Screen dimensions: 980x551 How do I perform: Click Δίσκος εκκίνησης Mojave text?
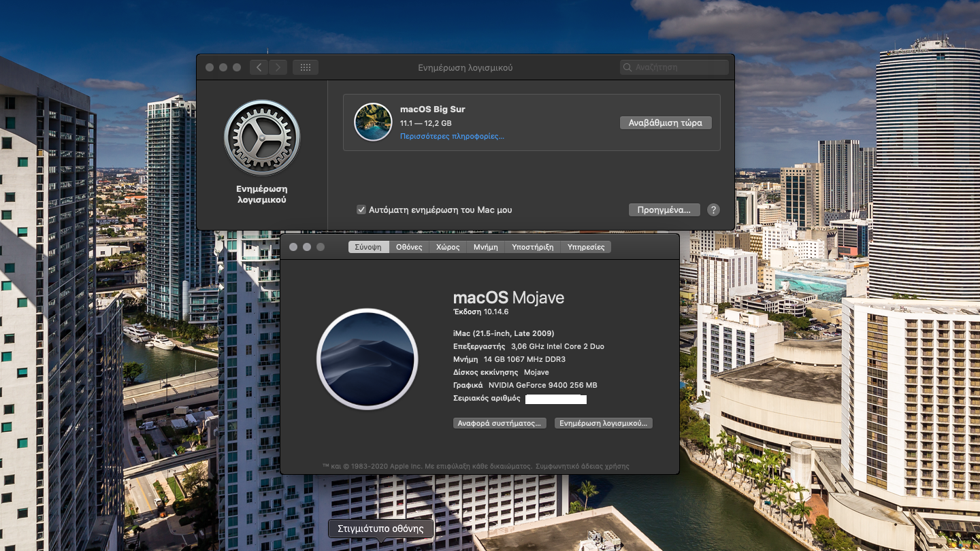501,372
